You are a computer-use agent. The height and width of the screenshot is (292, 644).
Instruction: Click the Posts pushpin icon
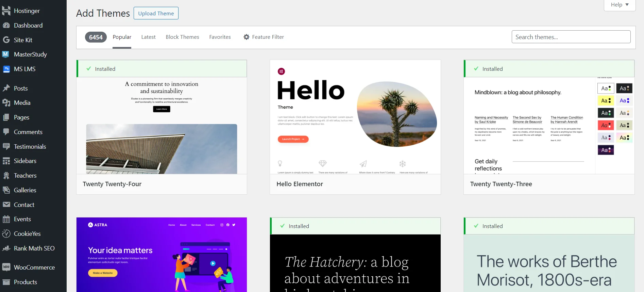pyautogui.click(x=6, y=88)
